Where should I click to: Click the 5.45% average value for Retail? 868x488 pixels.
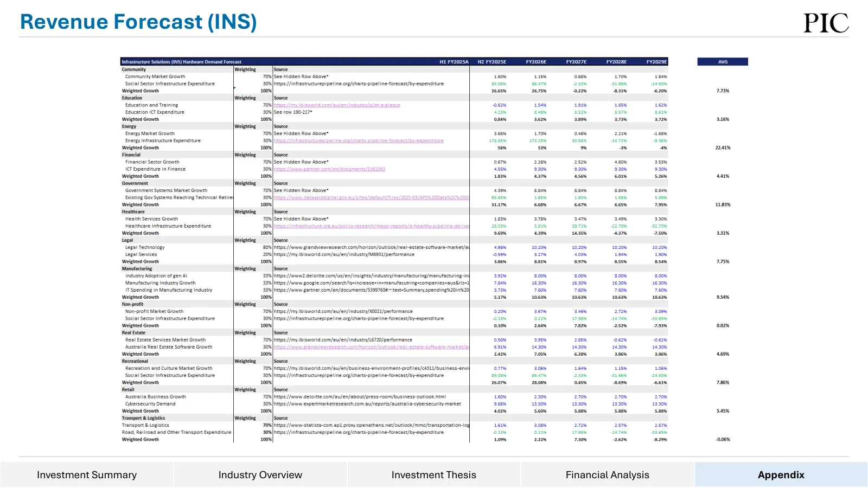pyautogui.click(x=723, y=411)
